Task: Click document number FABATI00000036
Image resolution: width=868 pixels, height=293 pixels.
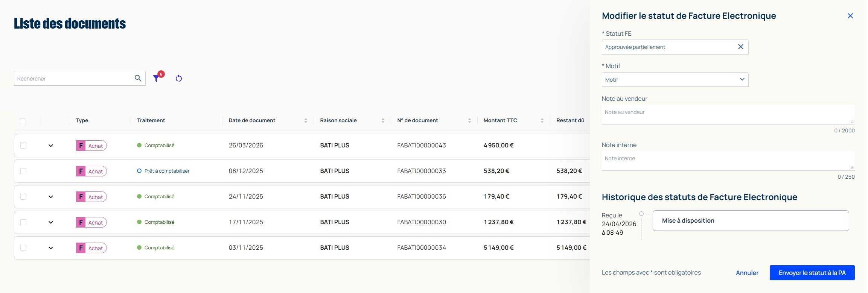Action: point(422,196)
